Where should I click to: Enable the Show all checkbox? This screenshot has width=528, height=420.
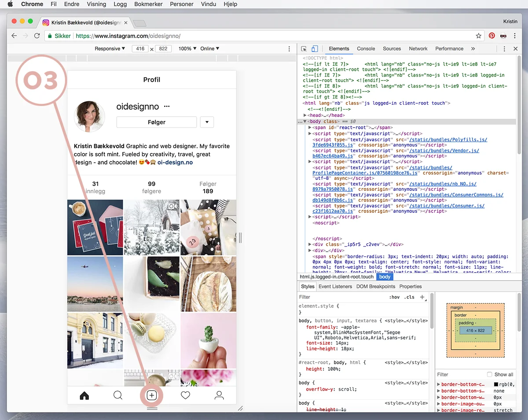490,375
